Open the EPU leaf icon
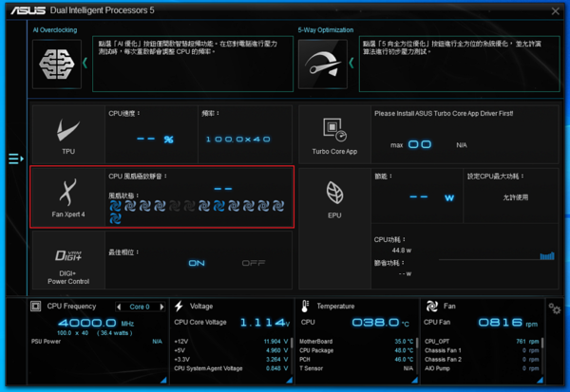The width and height of the screenshot is (570, 392). [334, 196]
